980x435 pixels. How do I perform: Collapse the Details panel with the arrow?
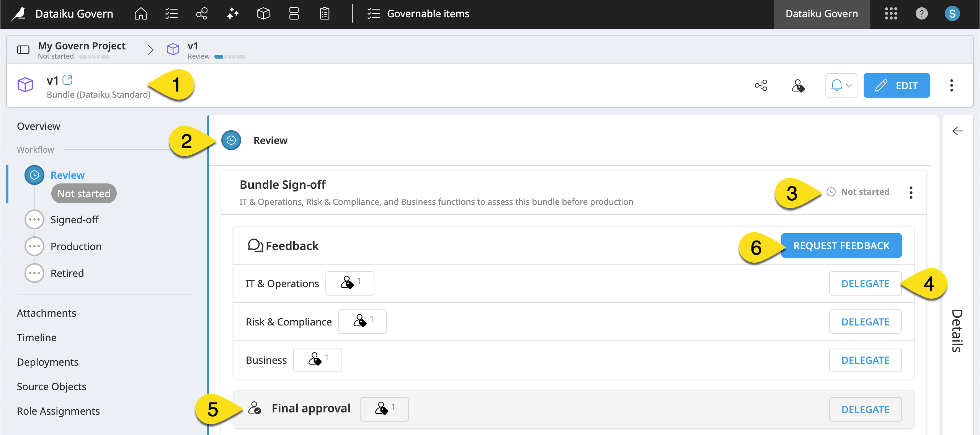coord(958,131)
